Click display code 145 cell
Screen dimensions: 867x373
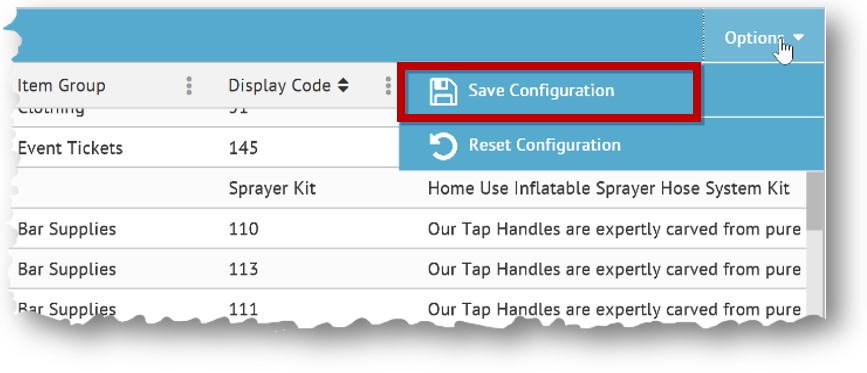point(243,148)
